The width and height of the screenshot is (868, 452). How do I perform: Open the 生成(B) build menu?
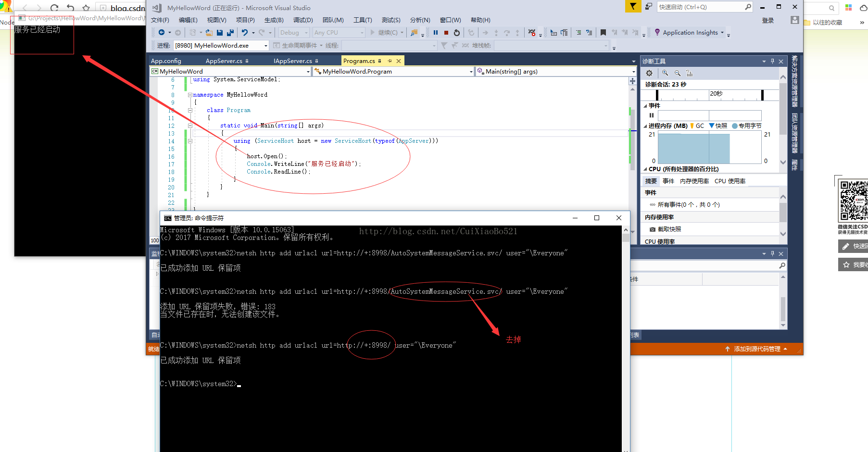point(274,20)
